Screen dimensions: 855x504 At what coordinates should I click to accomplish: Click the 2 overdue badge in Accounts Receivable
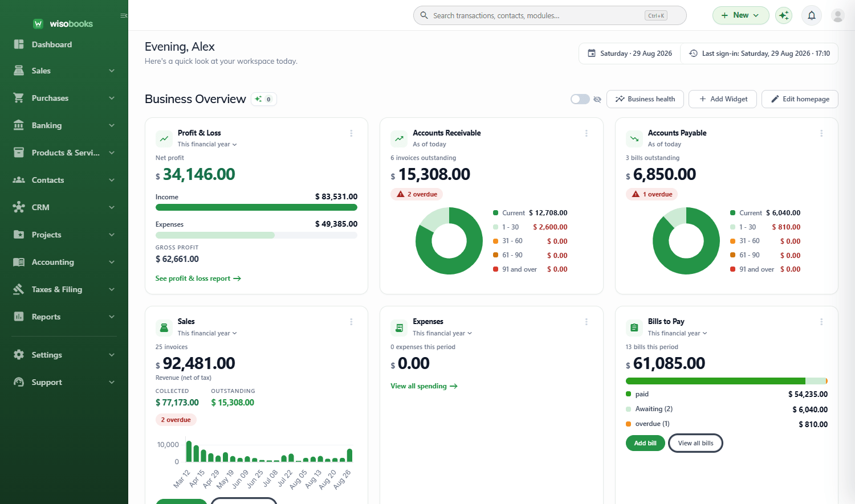pos(417,194)
